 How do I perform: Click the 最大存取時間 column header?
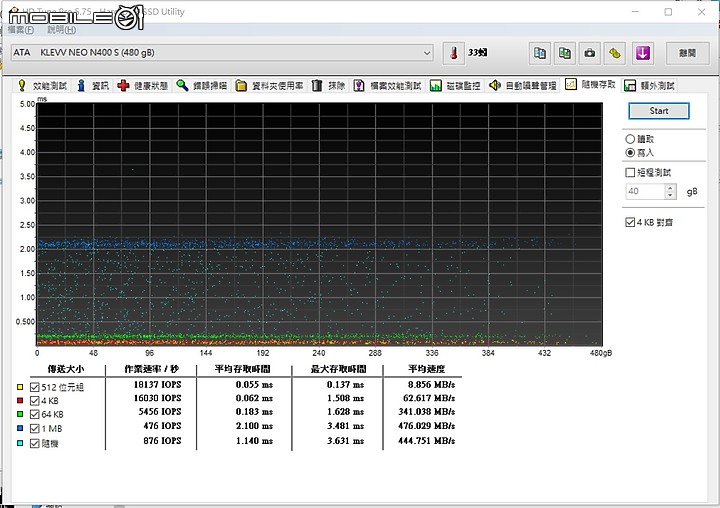(x=339, y=369)
